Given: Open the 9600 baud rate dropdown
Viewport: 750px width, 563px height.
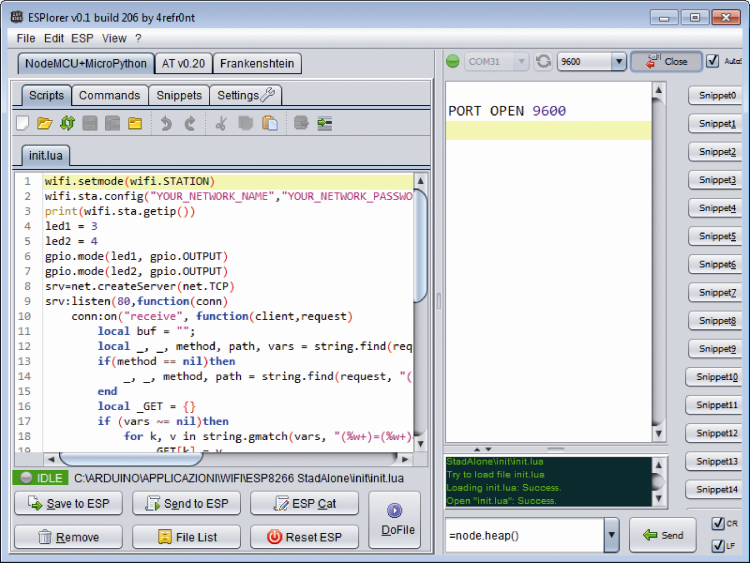Looking at the screenshot, I should [618, 62].
